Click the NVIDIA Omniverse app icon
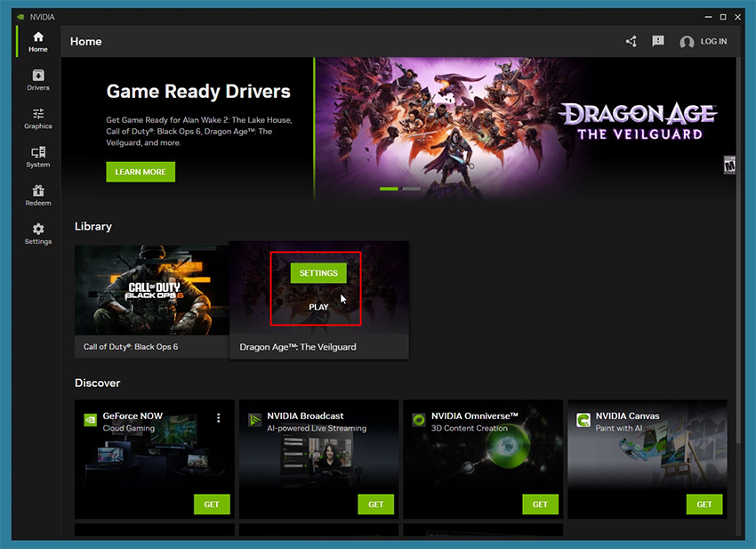The height and width of the screenshot is (549, 756). (419, 420)
